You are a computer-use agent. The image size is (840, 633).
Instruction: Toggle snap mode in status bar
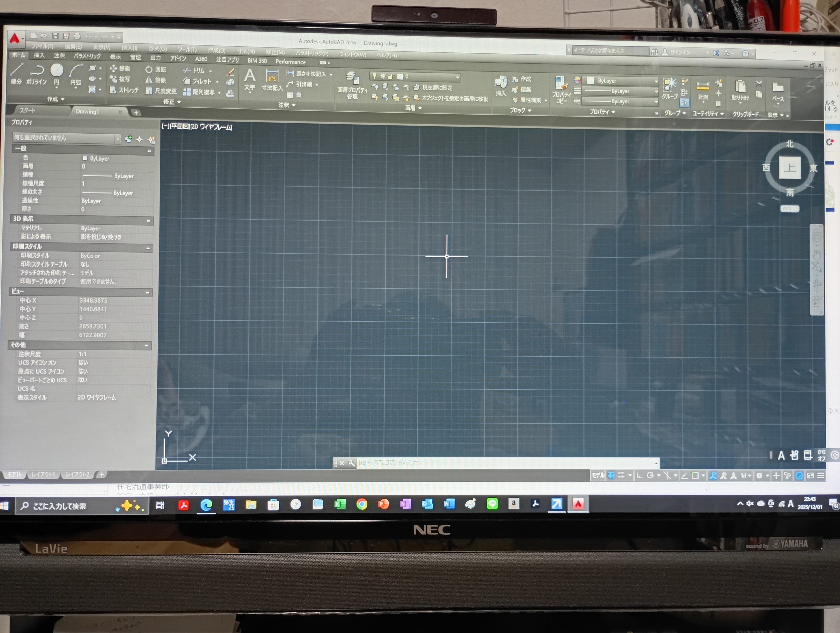pyautogui.click(x=621, y=475)
